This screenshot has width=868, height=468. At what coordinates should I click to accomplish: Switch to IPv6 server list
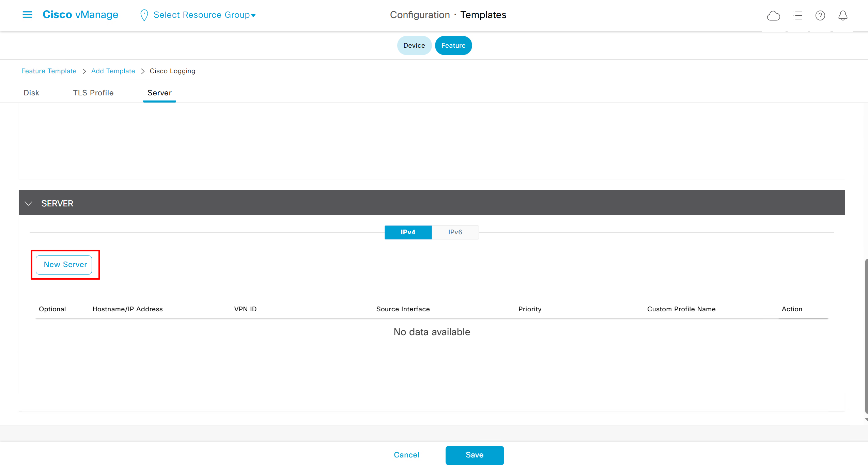click(455, 232)
